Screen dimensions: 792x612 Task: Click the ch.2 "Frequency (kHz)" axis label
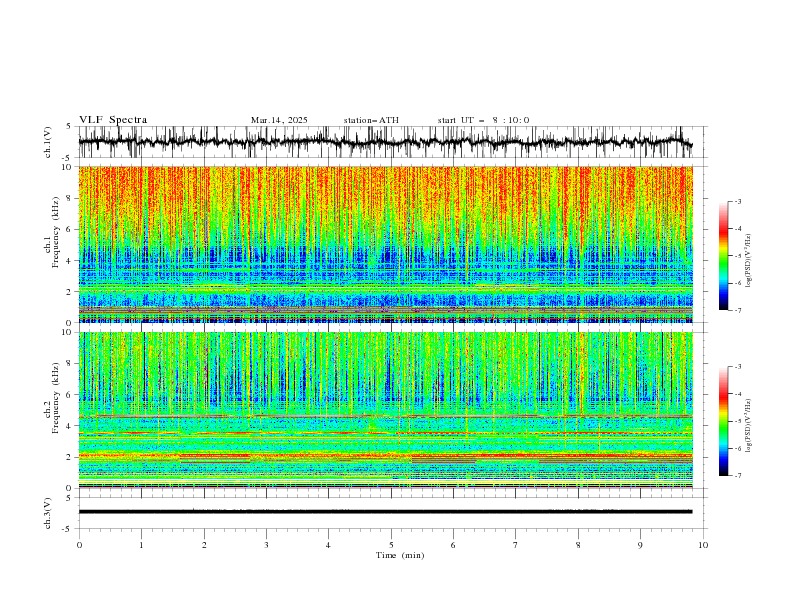click(56, 397)
